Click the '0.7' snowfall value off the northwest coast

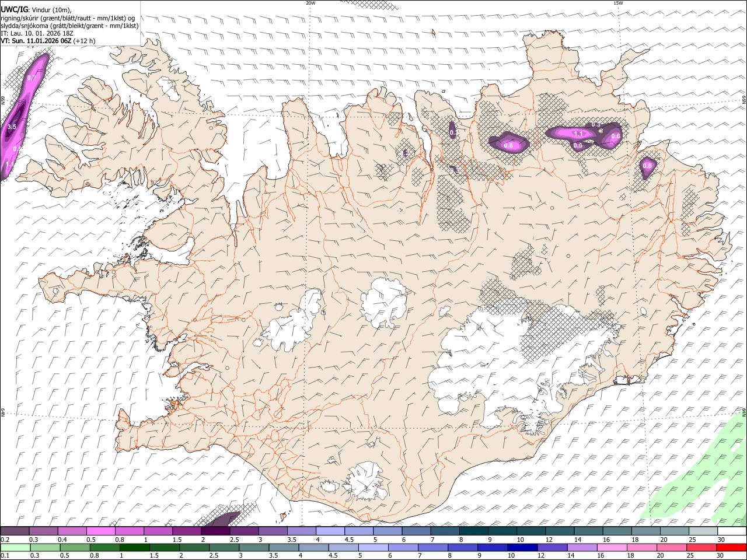coord(32,78)
